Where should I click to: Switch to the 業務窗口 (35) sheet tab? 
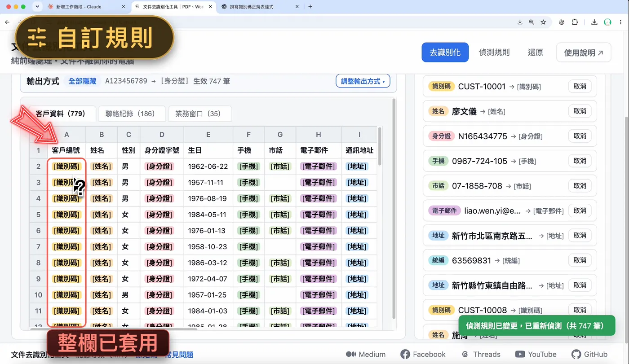(x=200, y=114)
